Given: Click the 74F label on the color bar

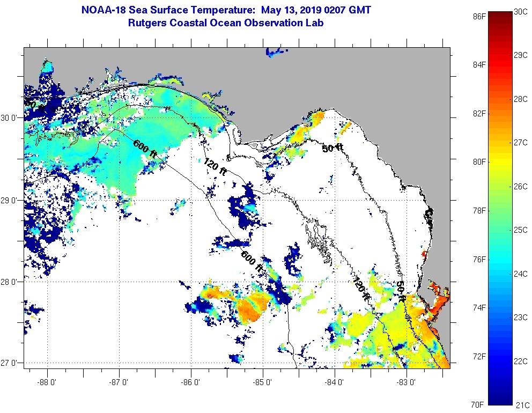Looking at the screenshot, I should point(479,308).
